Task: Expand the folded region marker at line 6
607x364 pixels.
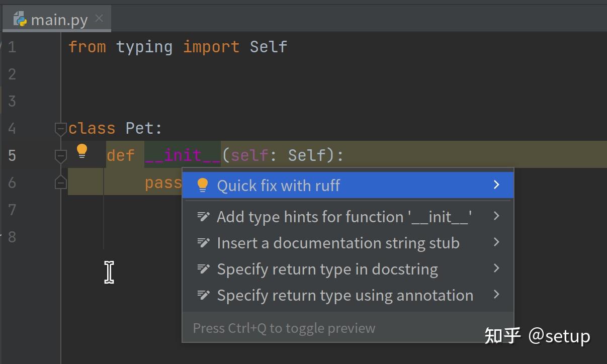Action: (60, 182)
